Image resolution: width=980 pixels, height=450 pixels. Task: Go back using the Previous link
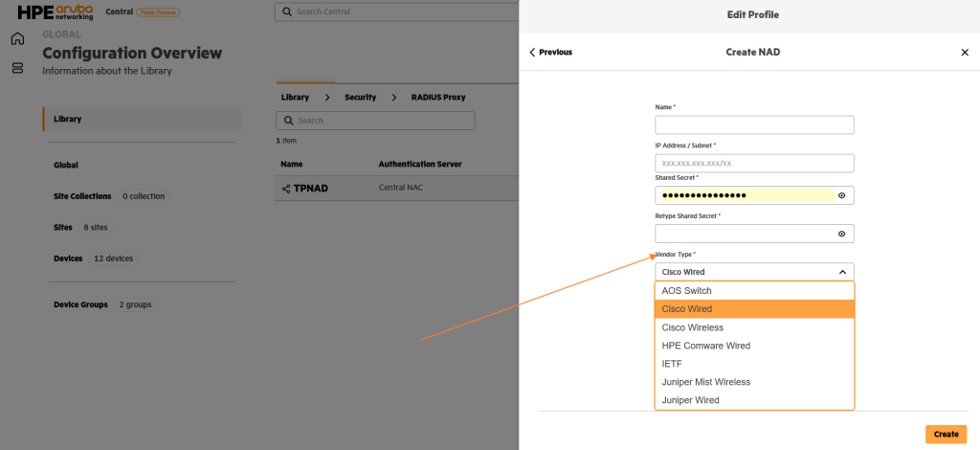[x=550, y=53]
